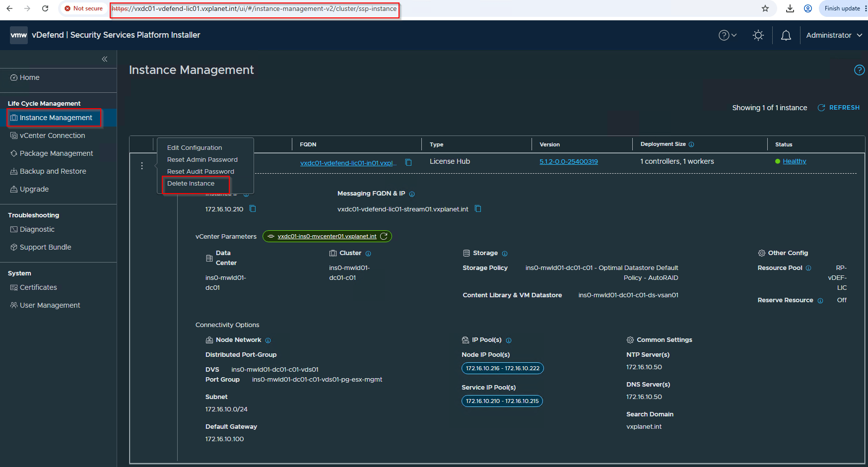Open the instance FQDN link
868x467 pixels.
click(348, 163)
